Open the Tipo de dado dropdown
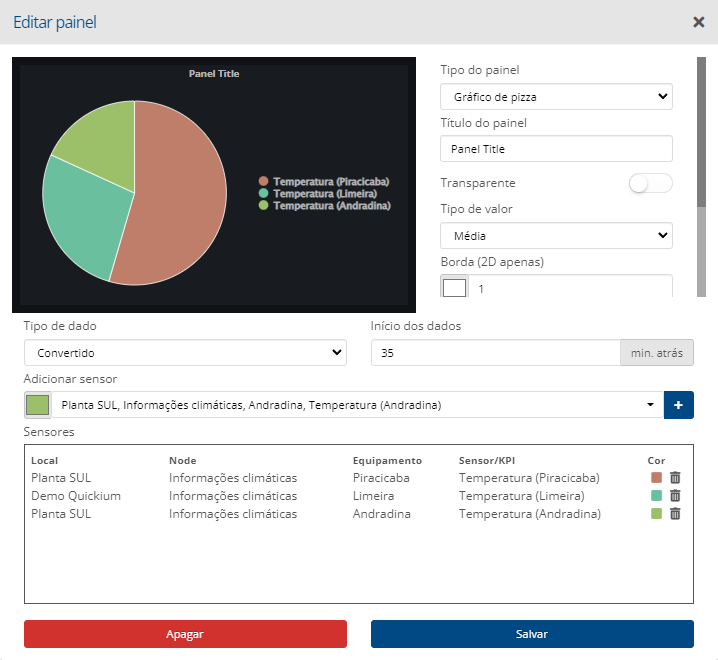Image resolution: width=718 pixels, height=660 pixels. [185, 353]
